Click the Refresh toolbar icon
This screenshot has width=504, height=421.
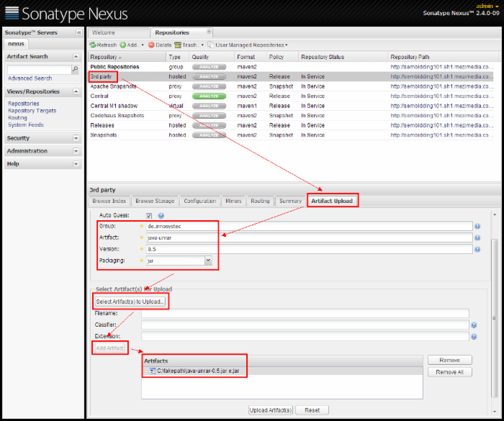point(93,45)
